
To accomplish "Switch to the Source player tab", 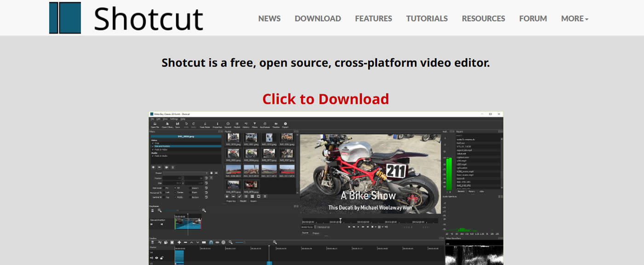I will point(305,233).
